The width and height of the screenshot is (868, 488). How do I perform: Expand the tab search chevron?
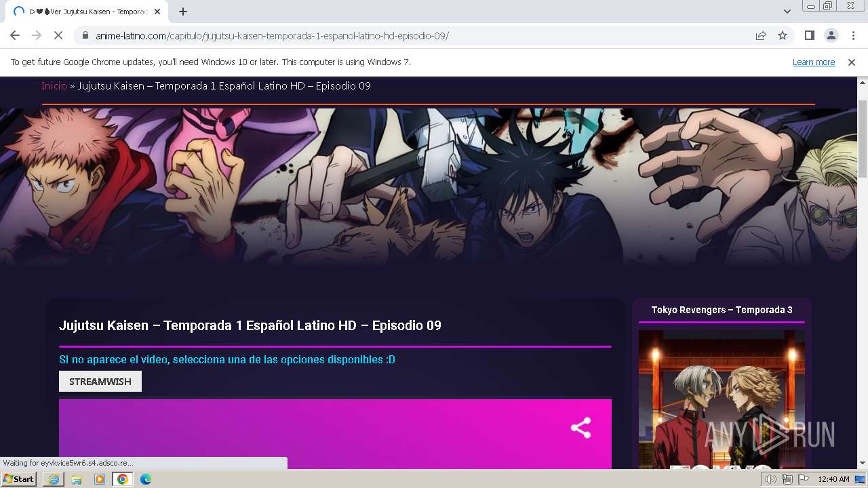[787, 12]
